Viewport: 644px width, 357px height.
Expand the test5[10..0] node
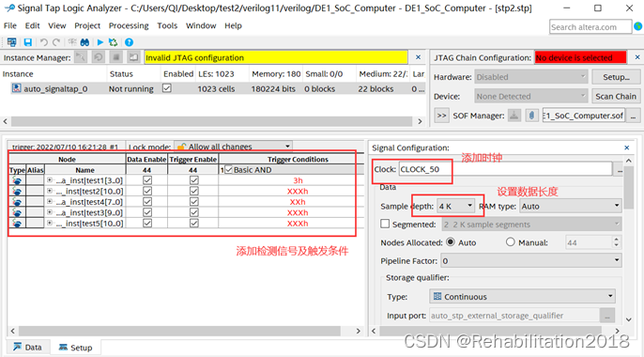[49, 223]
